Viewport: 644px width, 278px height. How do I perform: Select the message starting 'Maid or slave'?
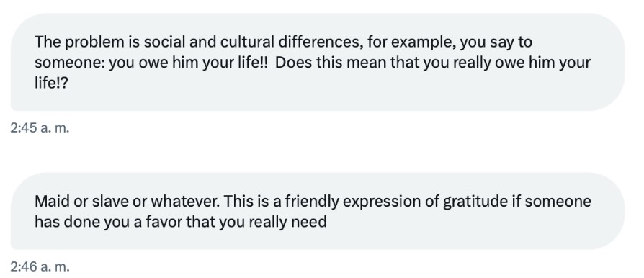tap(318, 211)
